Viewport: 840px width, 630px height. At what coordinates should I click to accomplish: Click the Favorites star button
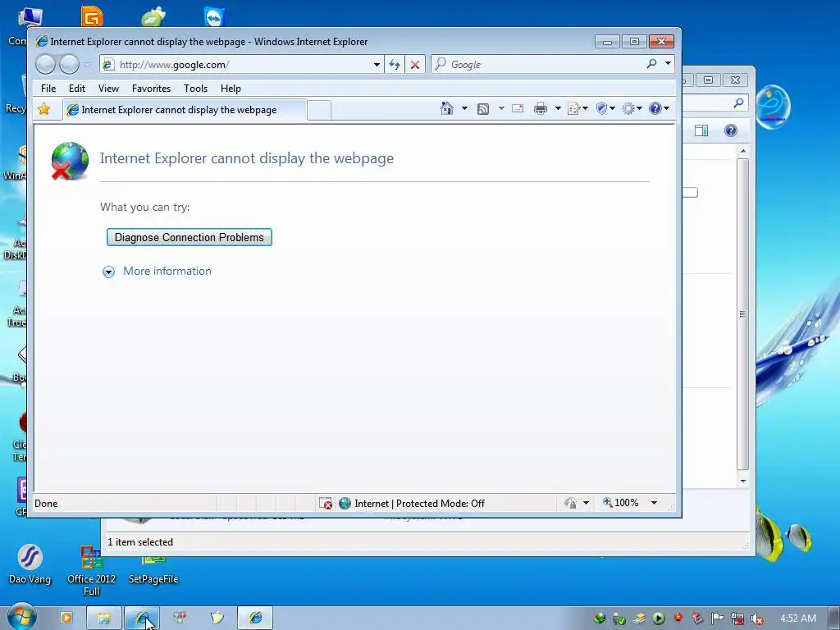click(x=44, y=109)
